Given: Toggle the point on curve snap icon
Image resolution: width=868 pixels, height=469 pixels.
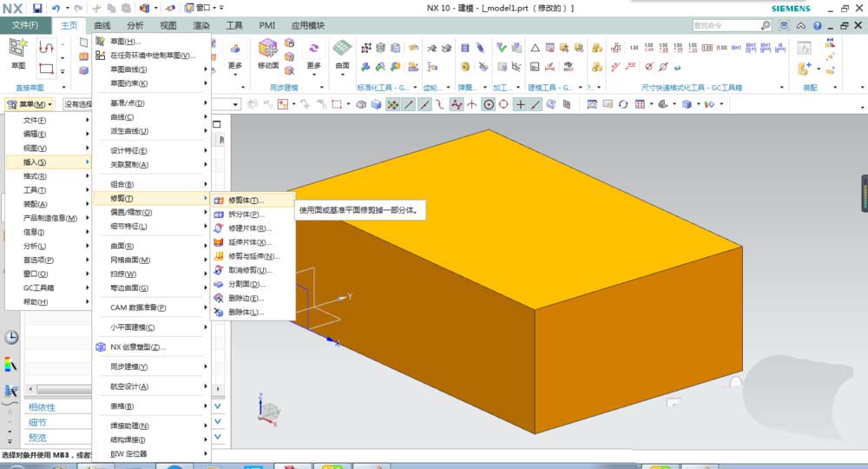Looking at the screenshot, I should click(x=536, y=104).
